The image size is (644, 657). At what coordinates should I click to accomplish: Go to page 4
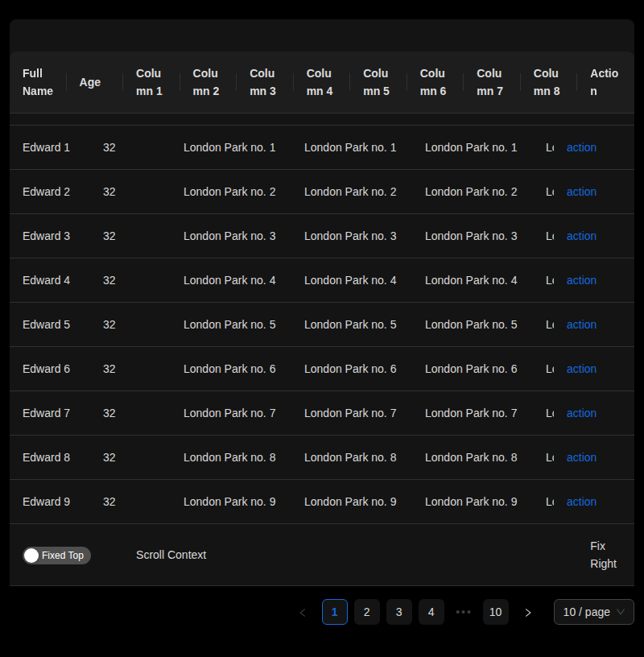tap(431, 612)
